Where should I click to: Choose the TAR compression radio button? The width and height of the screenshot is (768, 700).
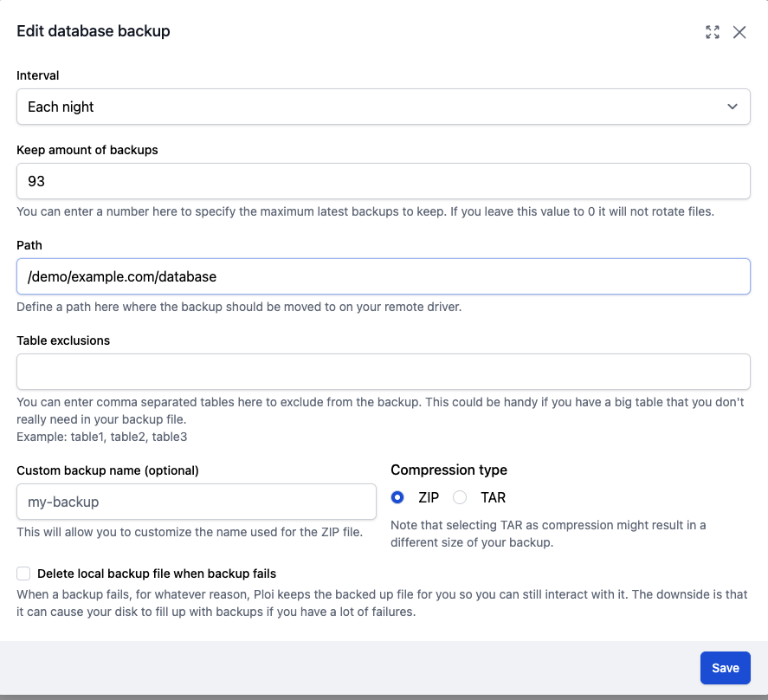[x=460, y=497]
